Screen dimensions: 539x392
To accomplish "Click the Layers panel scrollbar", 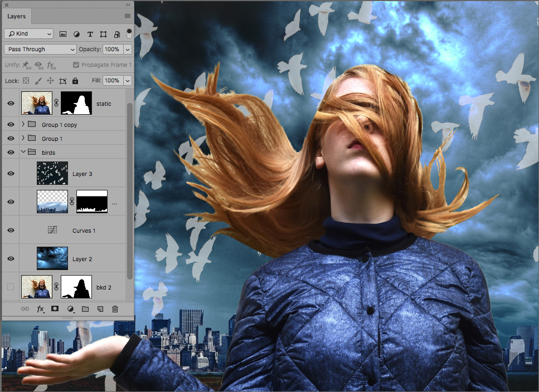I will (x=129, y=191).
